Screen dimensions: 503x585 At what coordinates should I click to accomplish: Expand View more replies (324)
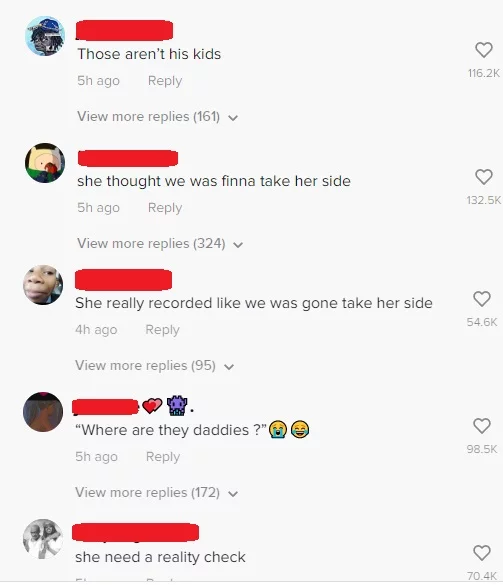coord(160,244)
